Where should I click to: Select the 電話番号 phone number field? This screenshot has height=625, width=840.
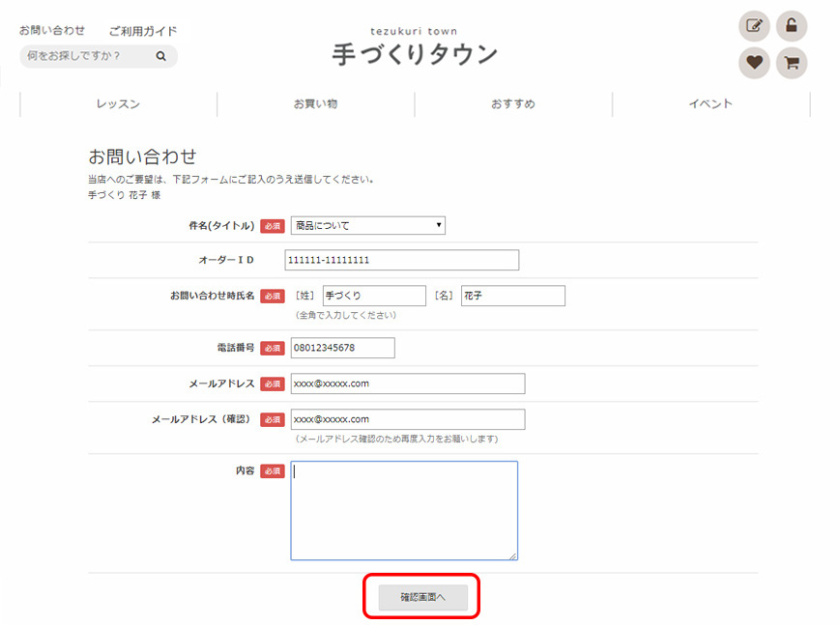coord(342,348)
